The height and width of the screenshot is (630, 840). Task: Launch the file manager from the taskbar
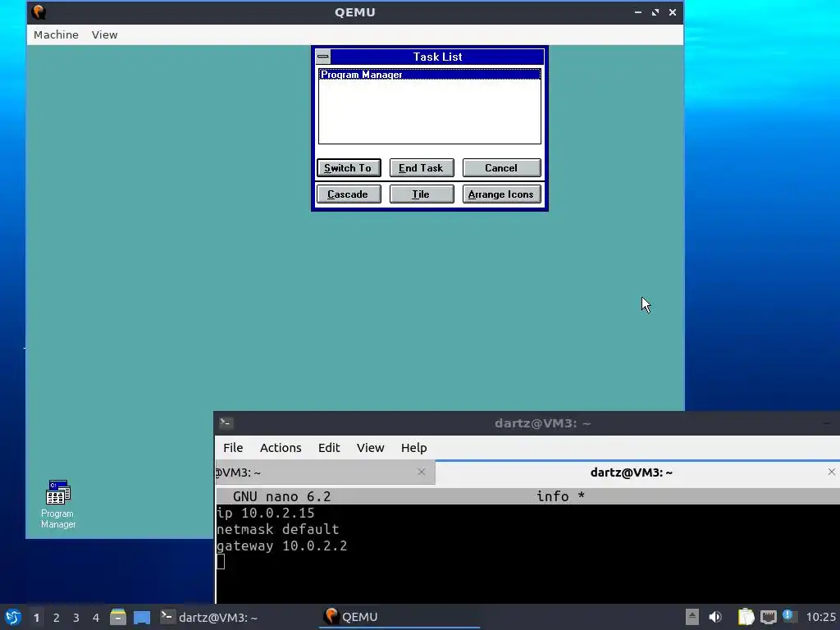click(118, 617)
